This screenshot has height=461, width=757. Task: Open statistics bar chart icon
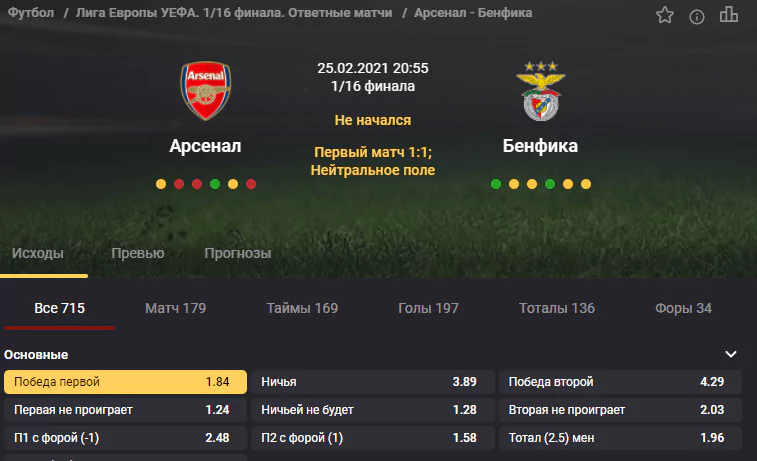pyautogui.click(x=729, y=14)
